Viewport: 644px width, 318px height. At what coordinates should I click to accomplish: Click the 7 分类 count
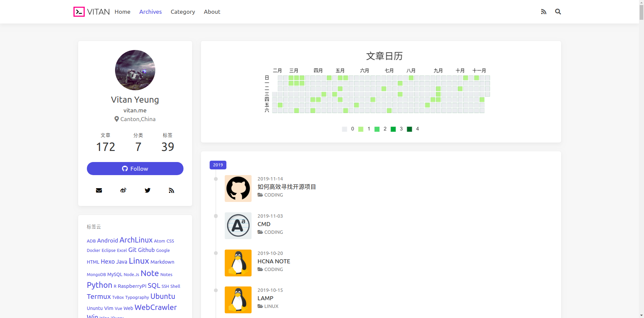138,147
